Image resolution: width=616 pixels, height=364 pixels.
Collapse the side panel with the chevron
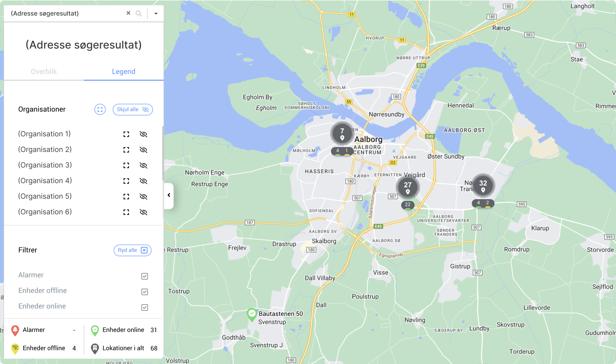pyautogui.click(x=169, y=195)
